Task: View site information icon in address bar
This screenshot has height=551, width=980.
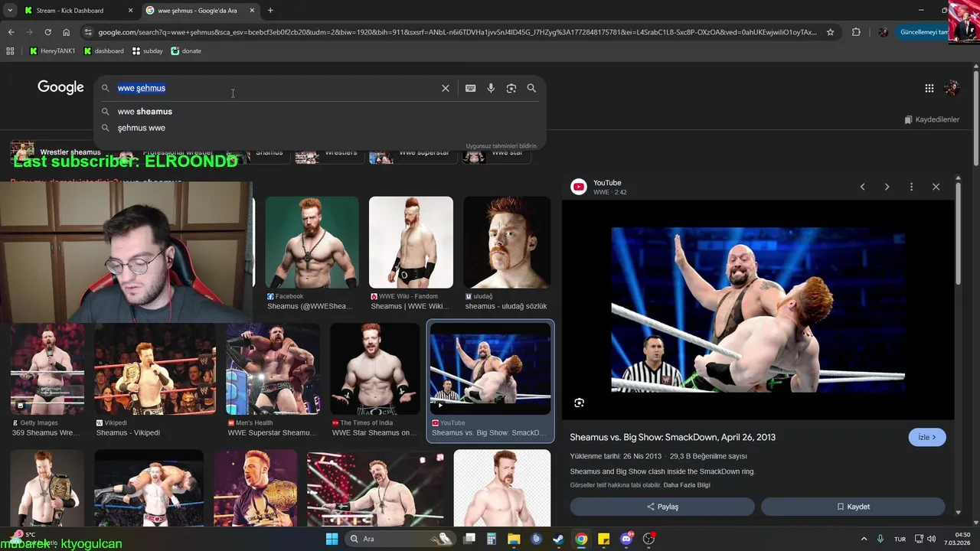Action: coord(88,32)
